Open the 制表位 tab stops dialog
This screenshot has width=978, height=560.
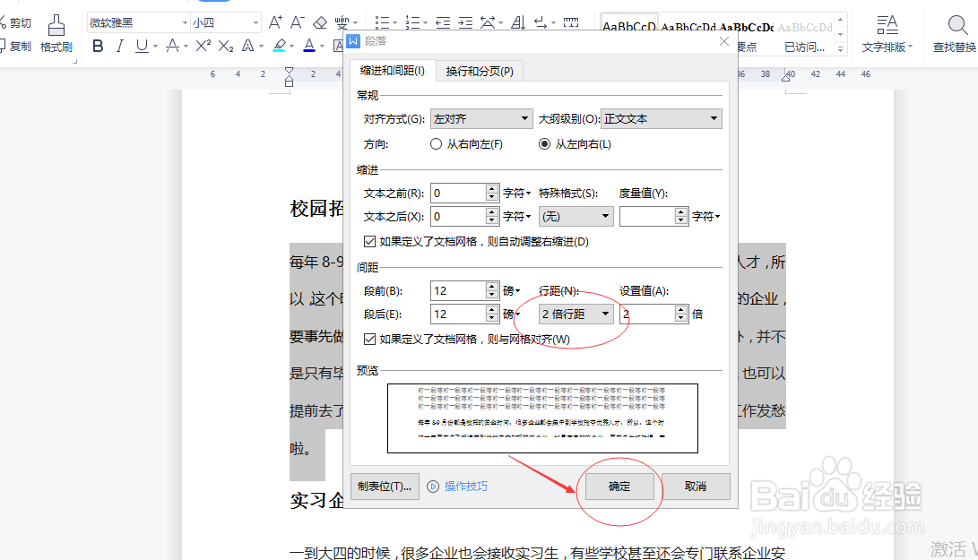click(x=384, y=486)
